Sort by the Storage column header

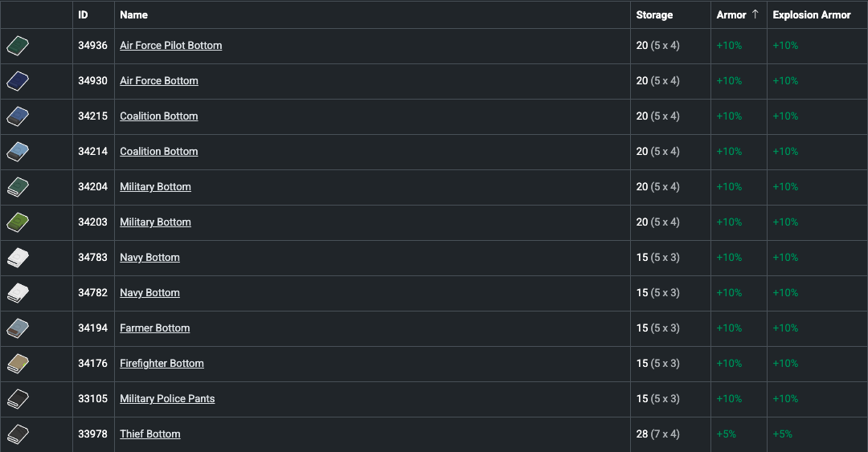point(654,14)
